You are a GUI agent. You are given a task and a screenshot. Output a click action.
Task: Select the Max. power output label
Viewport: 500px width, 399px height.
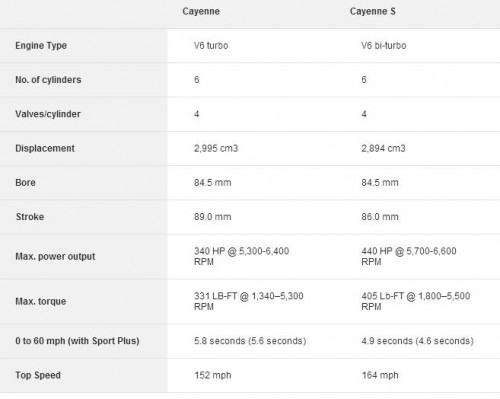[55, 256]
